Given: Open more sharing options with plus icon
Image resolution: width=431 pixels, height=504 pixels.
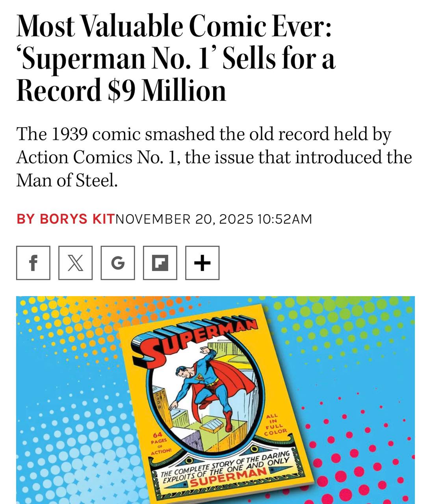Looking at the screenshot, I should [x=202, y=263].
